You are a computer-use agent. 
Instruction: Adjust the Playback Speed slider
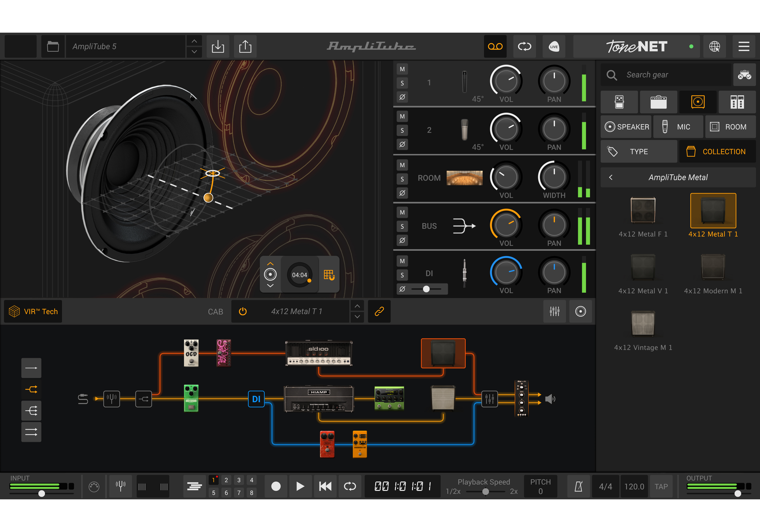click(x=486, y=492)
